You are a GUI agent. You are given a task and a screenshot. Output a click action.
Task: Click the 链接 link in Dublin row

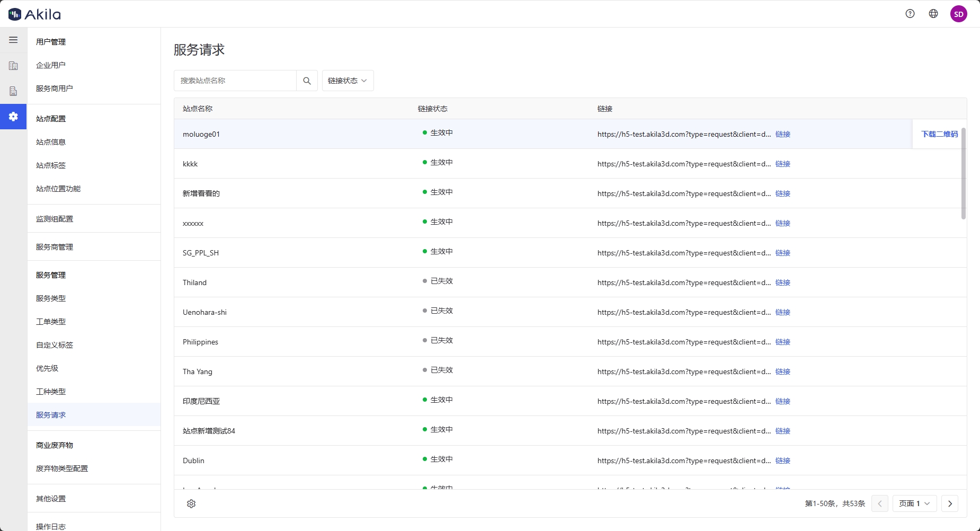pos(783,461)
